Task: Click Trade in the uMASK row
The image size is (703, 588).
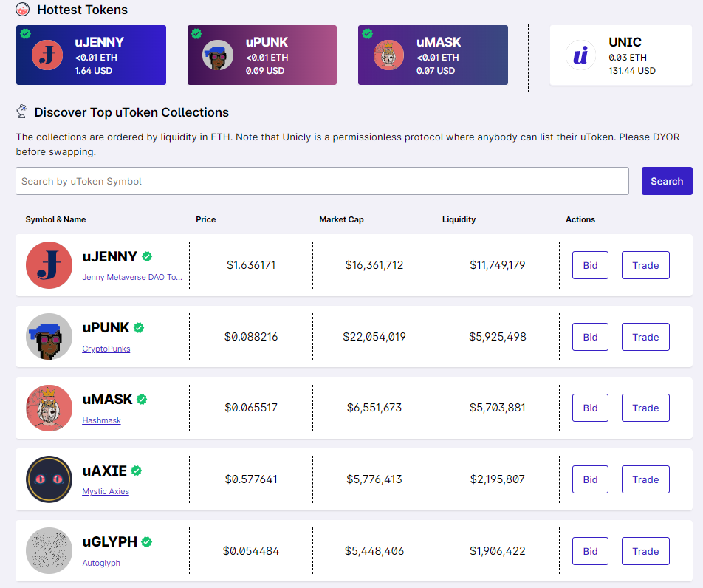Action: pyautogui.click(x=645, y=408)
